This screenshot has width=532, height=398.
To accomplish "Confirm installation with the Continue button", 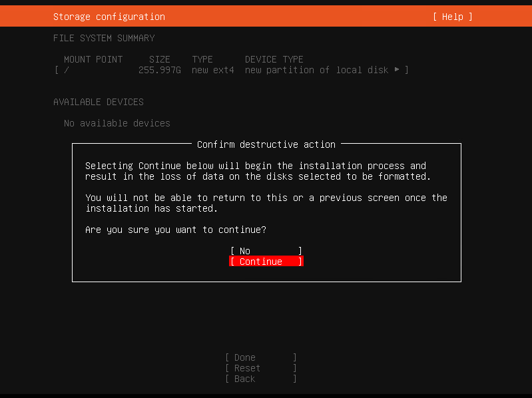I will pyautogui.click(x=266, y=262).
